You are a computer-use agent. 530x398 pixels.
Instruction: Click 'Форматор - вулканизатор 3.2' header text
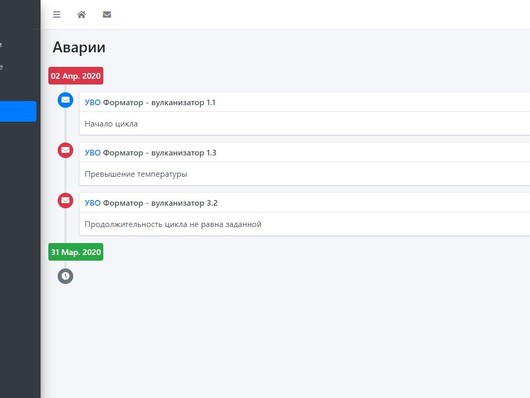[160, 203]
